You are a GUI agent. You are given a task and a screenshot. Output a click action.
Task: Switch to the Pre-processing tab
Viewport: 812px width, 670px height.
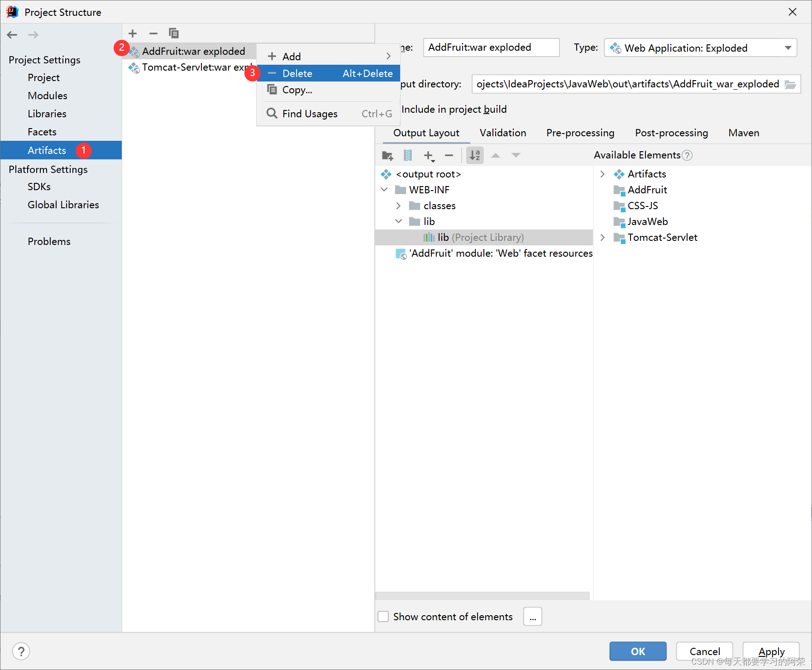tap(580, 133)
